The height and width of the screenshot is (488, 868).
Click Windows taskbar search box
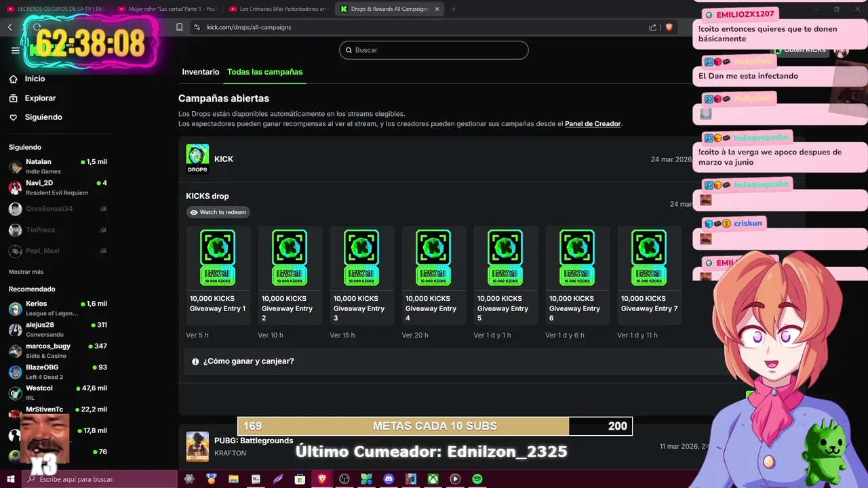click(x=100, y=479)
